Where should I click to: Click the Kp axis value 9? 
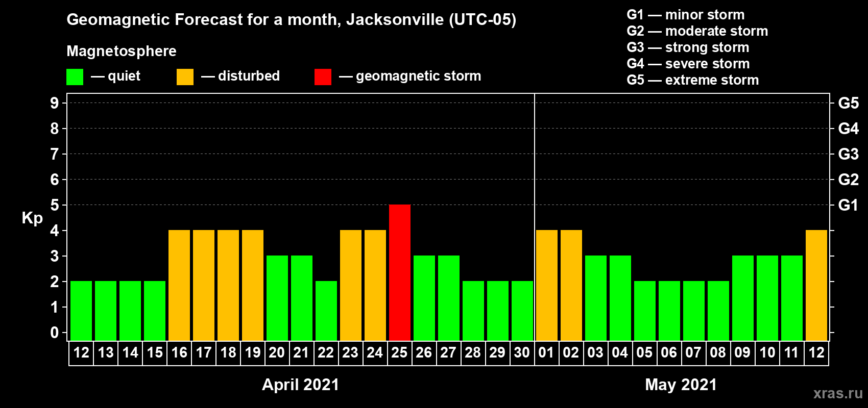[x=55, y=103]
